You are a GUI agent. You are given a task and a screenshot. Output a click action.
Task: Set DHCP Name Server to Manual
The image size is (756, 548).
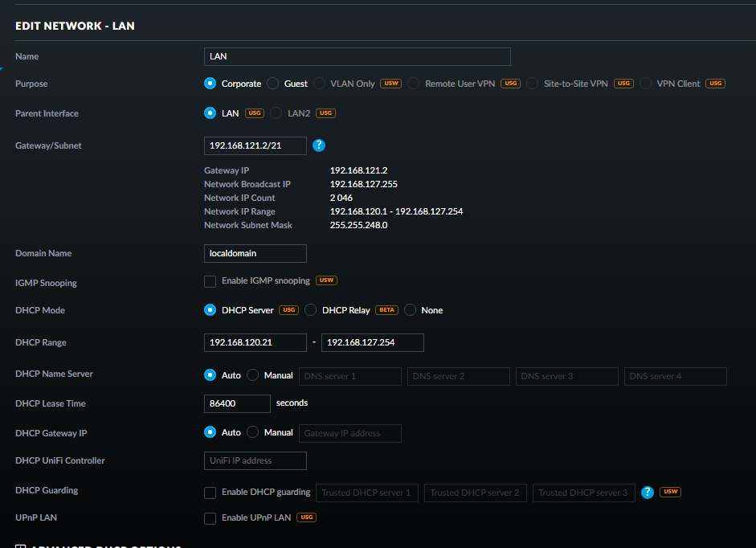[x=252, y=374]
